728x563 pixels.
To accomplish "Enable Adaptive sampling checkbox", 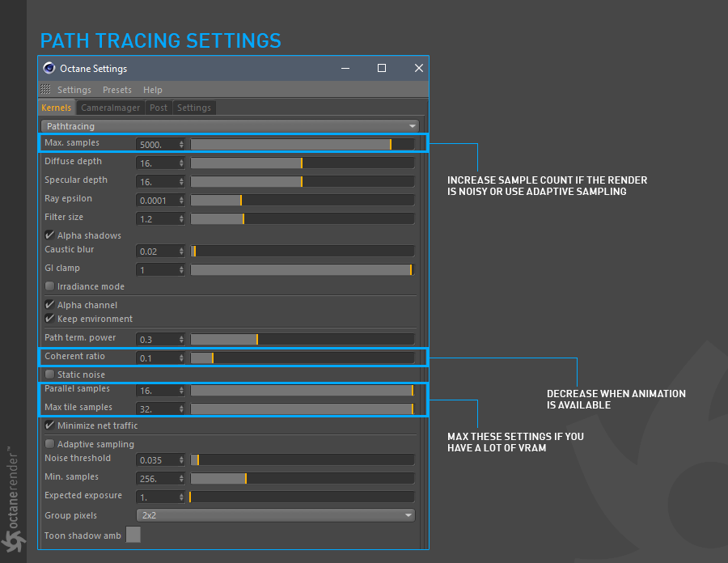I will coord(50,444).
